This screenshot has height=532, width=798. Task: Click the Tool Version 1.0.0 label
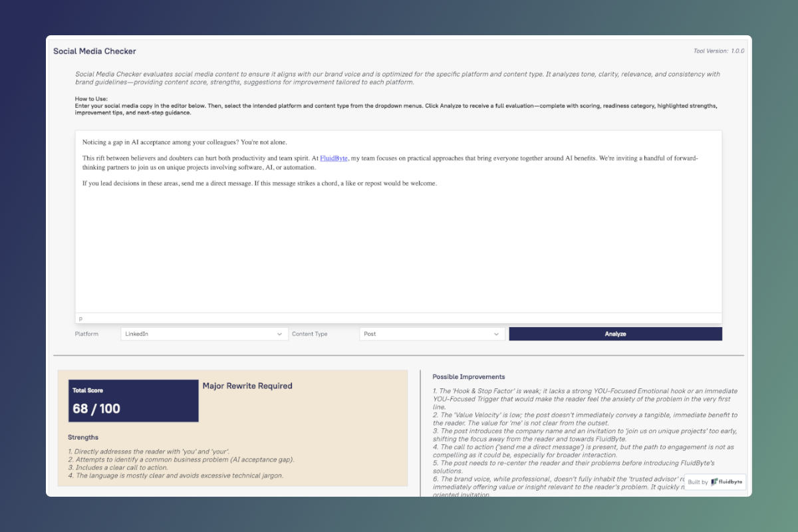718,51
